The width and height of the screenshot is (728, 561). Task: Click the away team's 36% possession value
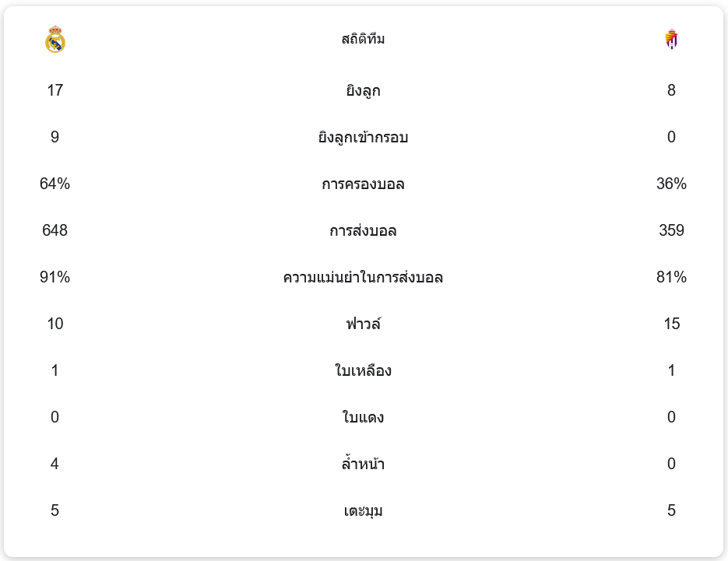click(x=671, y=184)
